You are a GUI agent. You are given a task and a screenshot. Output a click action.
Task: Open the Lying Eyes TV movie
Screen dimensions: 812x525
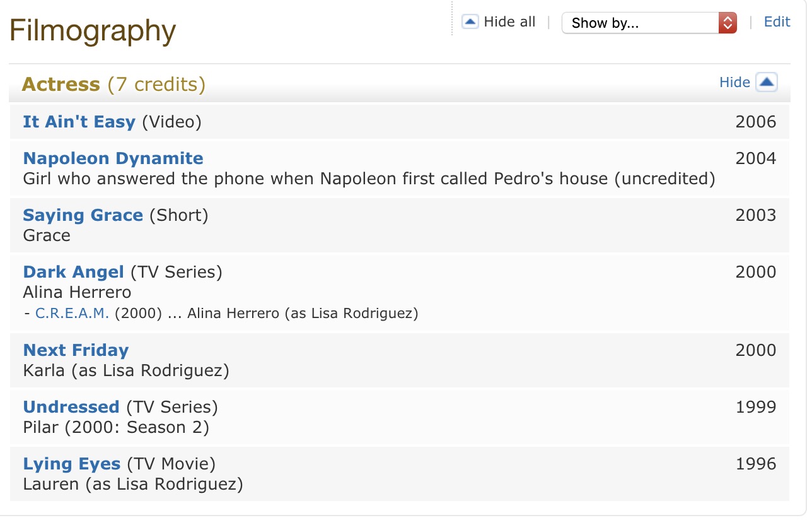tap(72, 464)
